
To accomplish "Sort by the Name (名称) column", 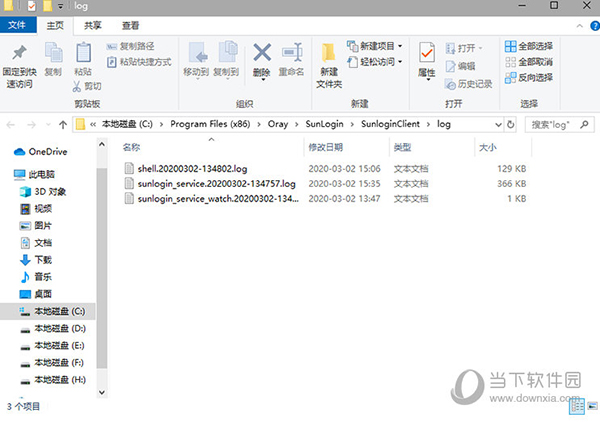I will (131, 147).
